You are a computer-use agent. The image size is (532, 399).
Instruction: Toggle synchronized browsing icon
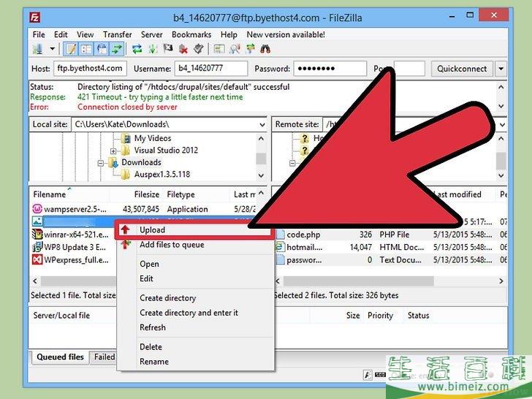pos(251,49)
